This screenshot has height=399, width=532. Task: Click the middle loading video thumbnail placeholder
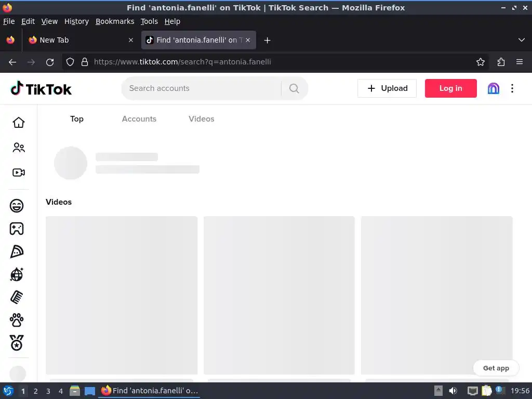(x=279, y=295)
